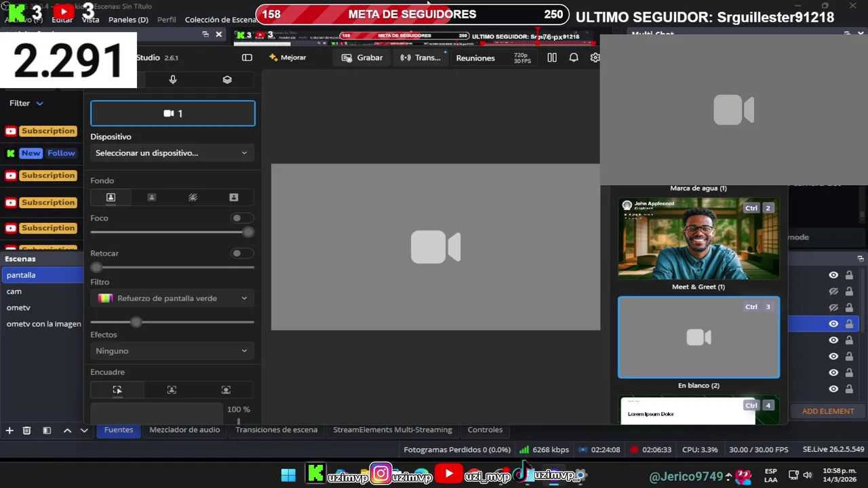The height and width of the screenshot is (488, 868).
Task: Switch to the Controles tab
Action: (x=485, y=430)
